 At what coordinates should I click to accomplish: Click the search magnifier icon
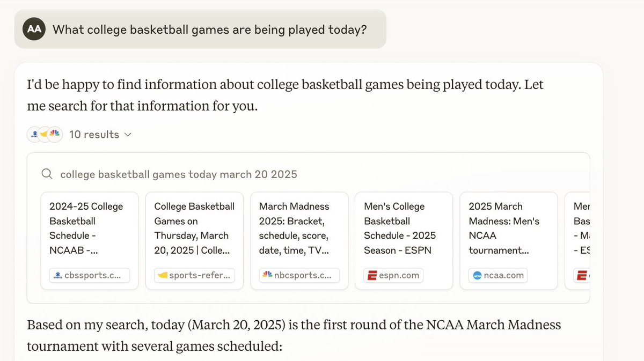[47, 174]
